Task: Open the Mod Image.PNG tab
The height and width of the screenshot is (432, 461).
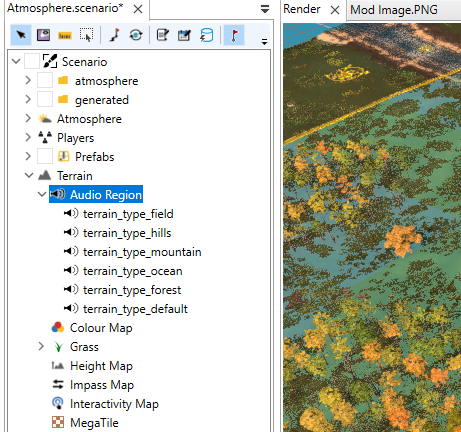Action: point(394,10)
